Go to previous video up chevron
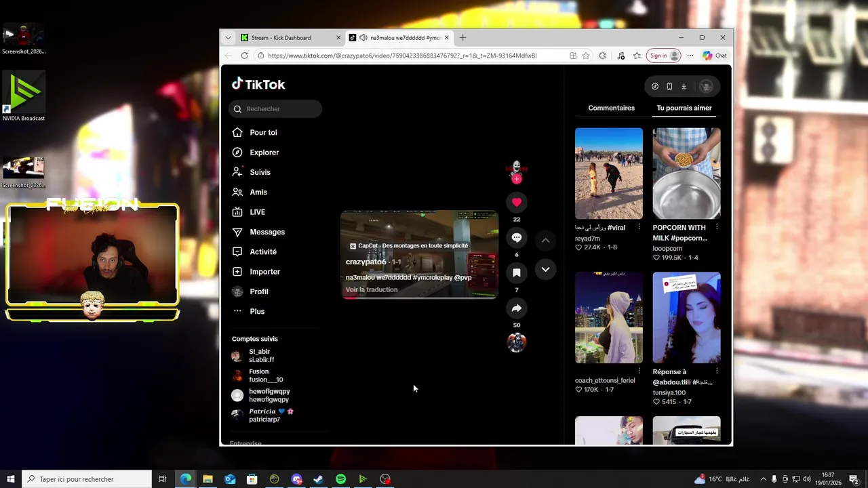The width and height of the screenshot is (868, 488). (545, 240)
